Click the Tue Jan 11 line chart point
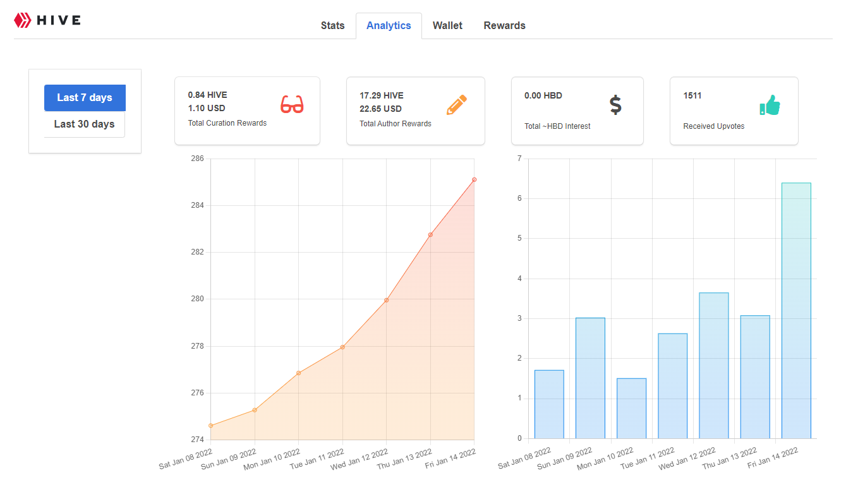Image resolution: width=846 pixels, height=504 pixels. 342,347
